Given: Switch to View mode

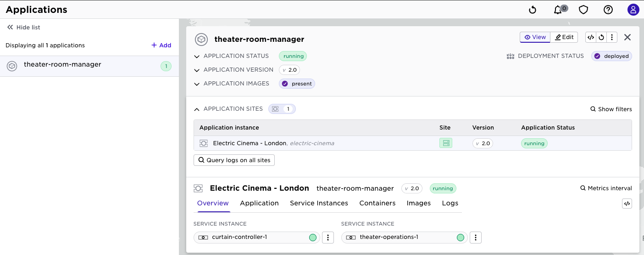Looking at the screenshot, I should [535, 37].
